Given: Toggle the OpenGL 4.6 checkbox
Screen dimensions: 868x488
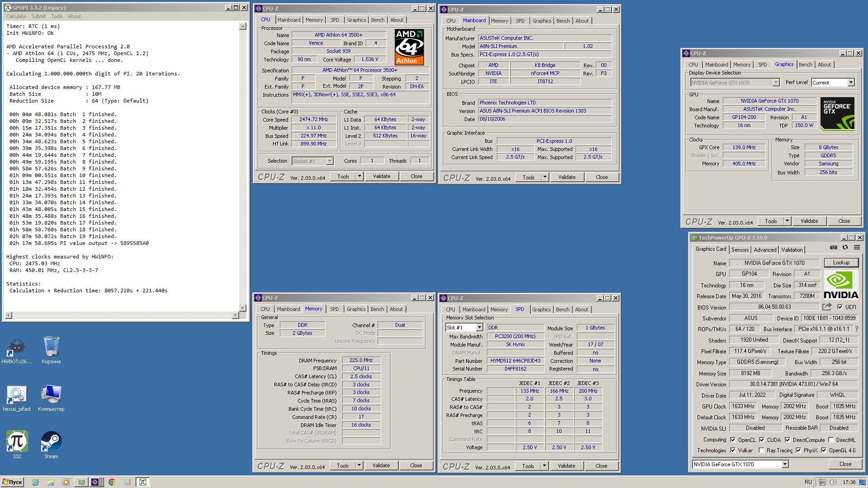Looking at the screenshot, I should click(x=824, y=450).
